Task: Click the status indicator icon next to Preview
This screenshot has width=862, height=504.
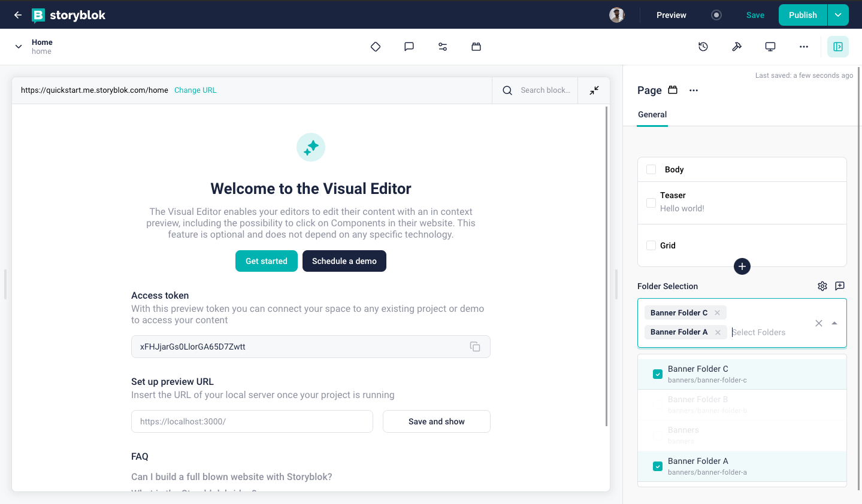Action: 716,15
